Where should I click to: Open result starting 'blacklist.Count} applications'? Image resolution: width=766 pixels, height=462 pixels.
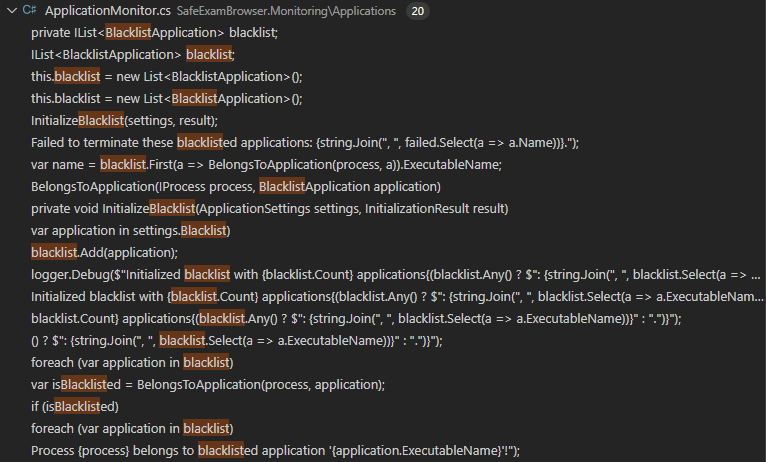[356, 319]
